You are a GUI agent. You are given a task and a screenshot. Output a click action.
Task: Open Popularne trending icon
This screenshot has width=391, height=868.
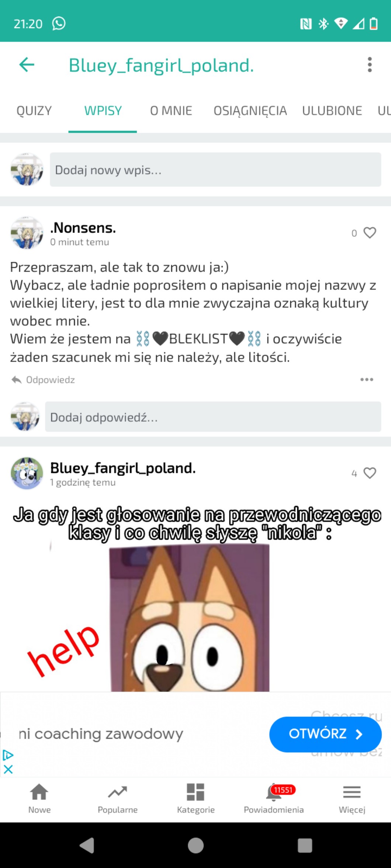tap(118, 798)
